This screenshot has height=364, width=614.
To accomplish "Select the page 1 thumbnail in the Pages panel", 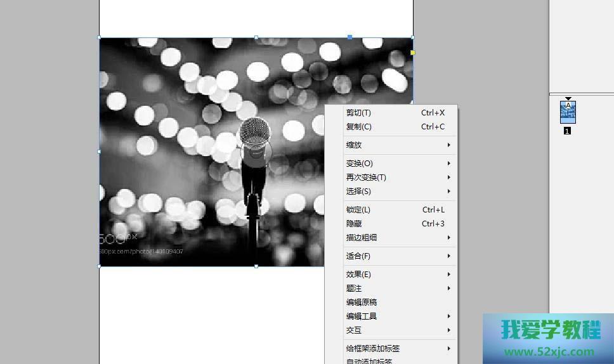I will (x=568, y=112).
